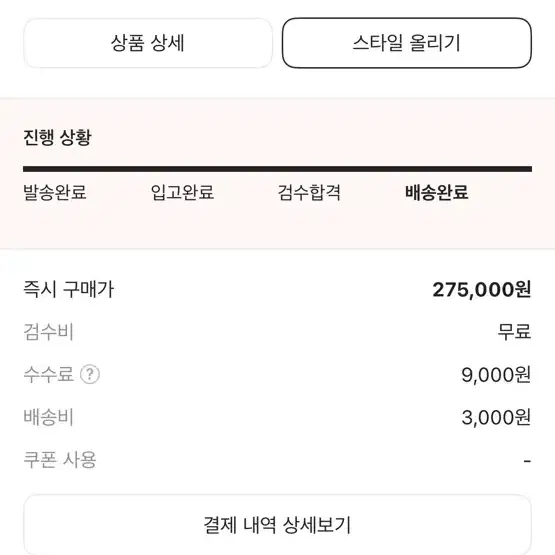Screen dimensions: 555x555
Task: Click the 무료 inspection fee value
Action: point(514,332)
